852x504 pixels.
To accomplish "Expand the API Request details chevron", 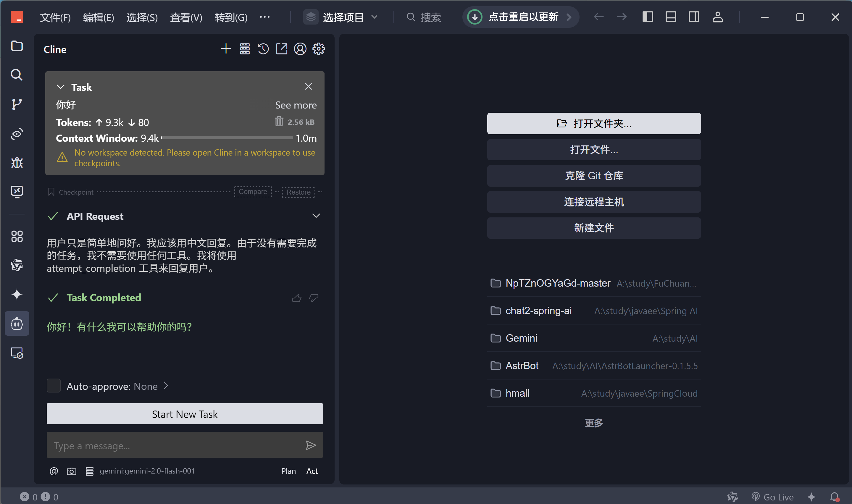I will pos(316,216).
